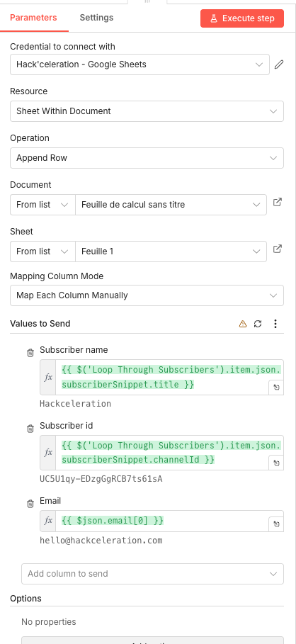Image resolution: width=296 pixels, height=644 pixels.
Task: Click the warning triangle in Values to Send
Action: pyautogui.click(x=243, y=324)
